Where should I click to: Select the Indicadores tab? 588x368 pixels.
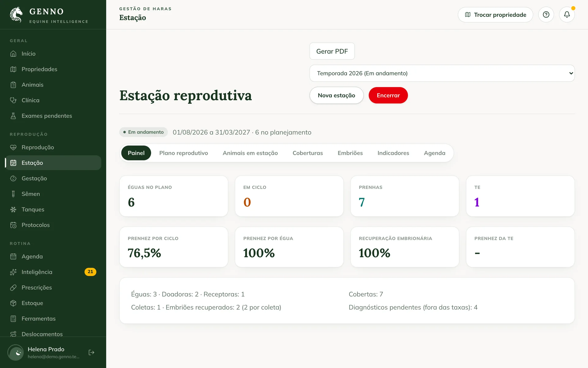coord(393,153)
